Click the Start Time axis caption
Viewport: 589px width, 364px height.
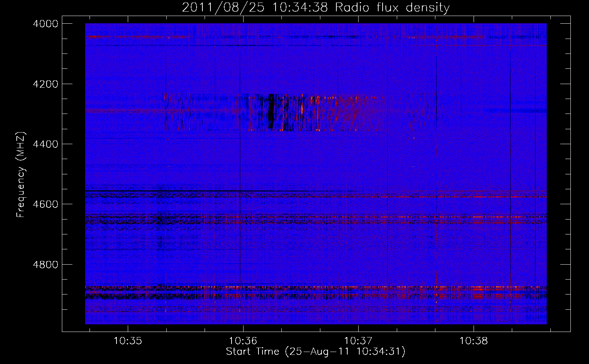[316, 352]
